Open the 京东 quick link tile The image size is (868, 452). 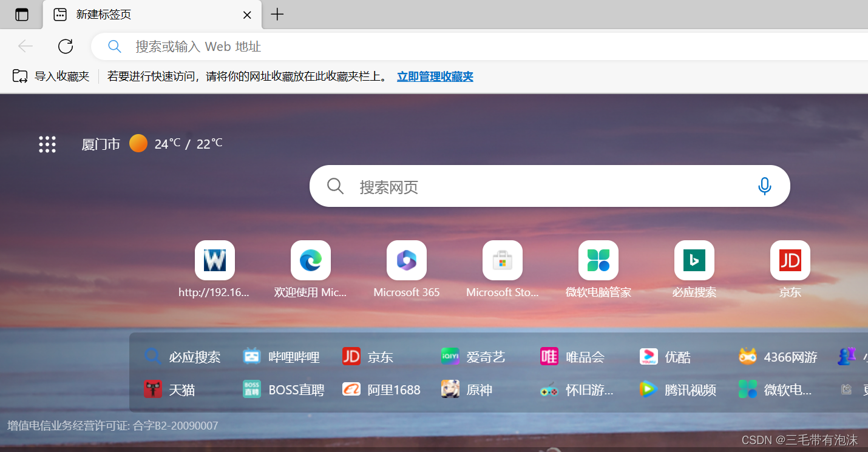(x=790, y=270)
